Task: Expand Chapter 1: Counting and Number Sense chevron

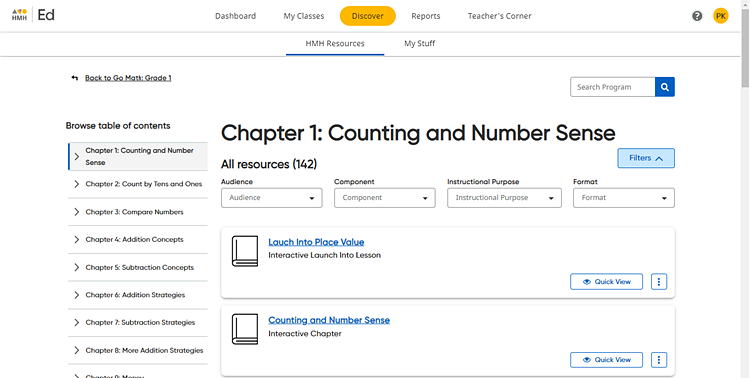Action: point(77,156)
